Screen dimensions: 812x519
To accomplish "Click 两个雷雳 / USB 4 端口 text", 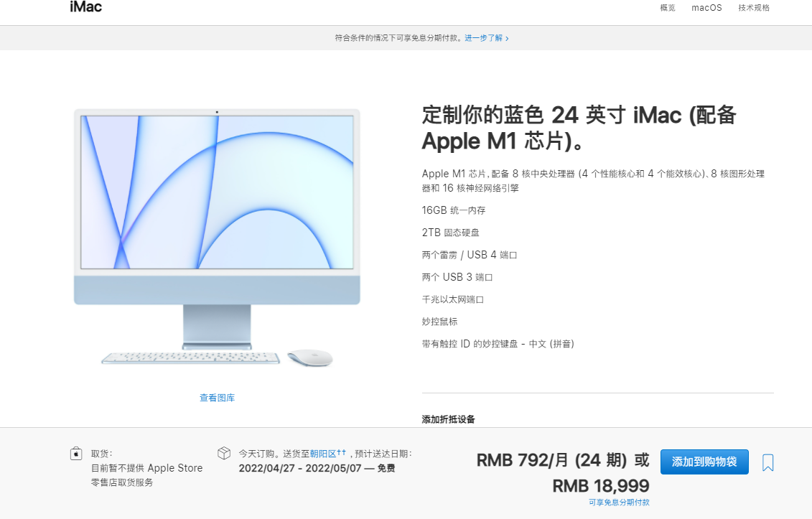I will click(x=469, y=255).
